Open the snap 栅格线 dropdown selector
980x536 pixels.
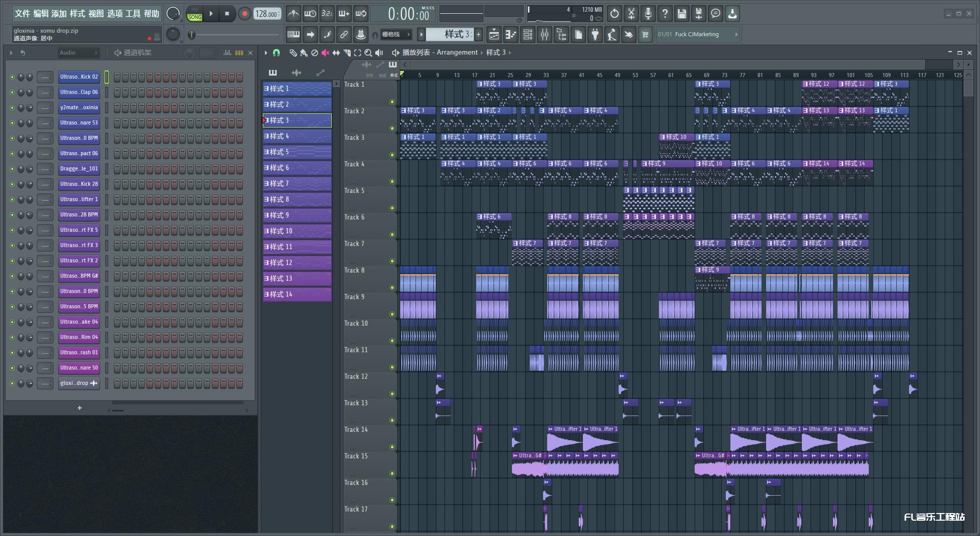click(396, 35)
